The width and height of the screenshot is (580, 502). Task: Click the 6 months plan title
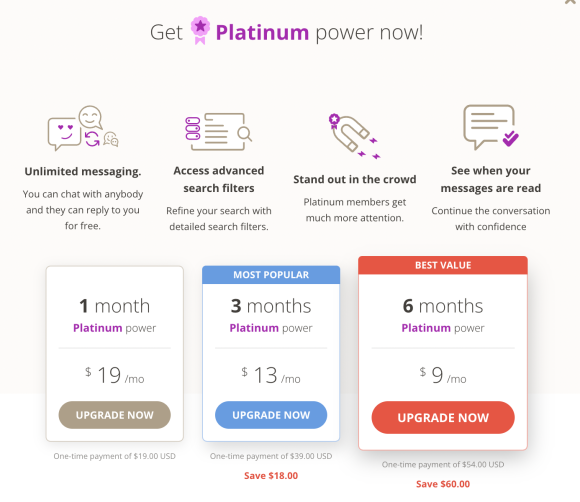pyautogui.click(x=443, y=306)
